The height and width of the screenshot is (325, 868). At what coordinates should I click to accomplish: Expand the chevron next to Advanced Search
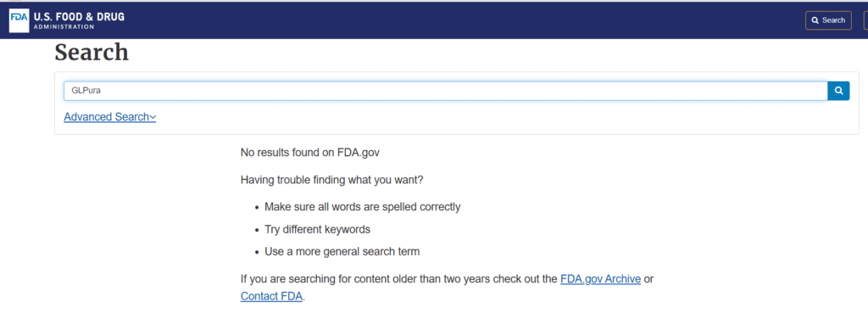click(x=153, y=118)
